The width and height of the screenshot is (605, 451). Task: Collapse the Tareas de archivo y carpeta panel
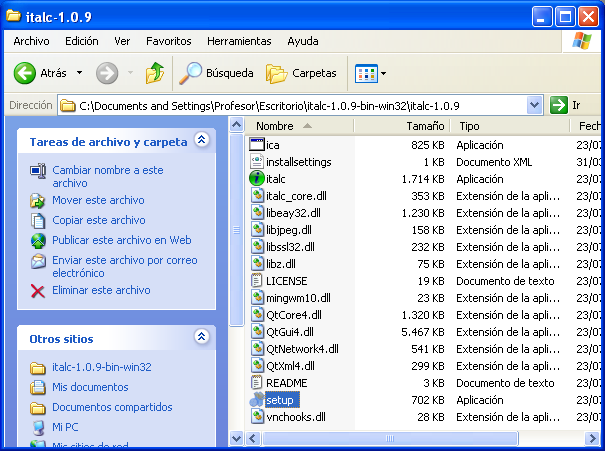pos(201,141)
